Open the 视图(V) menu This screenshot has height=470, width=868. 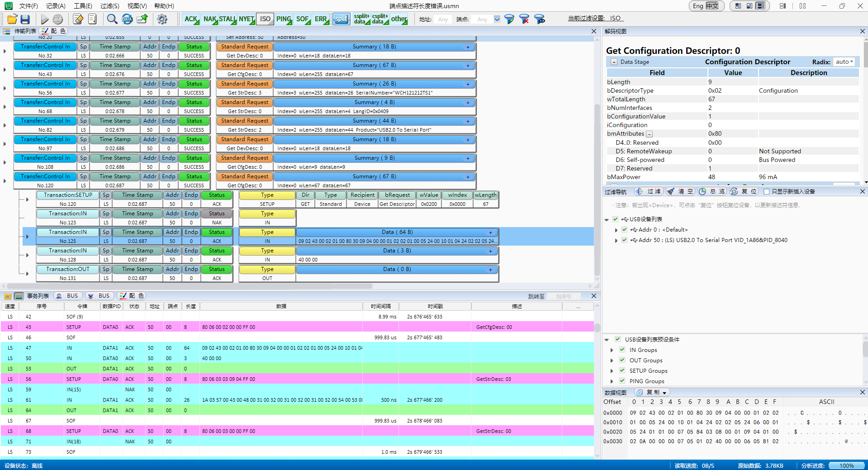pyautogui.click(x=137, y=6)
